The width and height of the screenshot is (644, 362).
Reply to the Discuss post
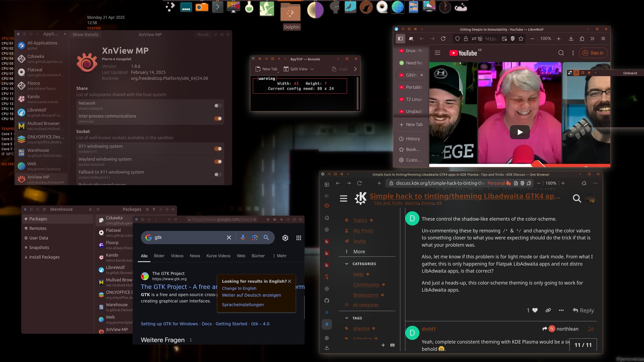583,310
